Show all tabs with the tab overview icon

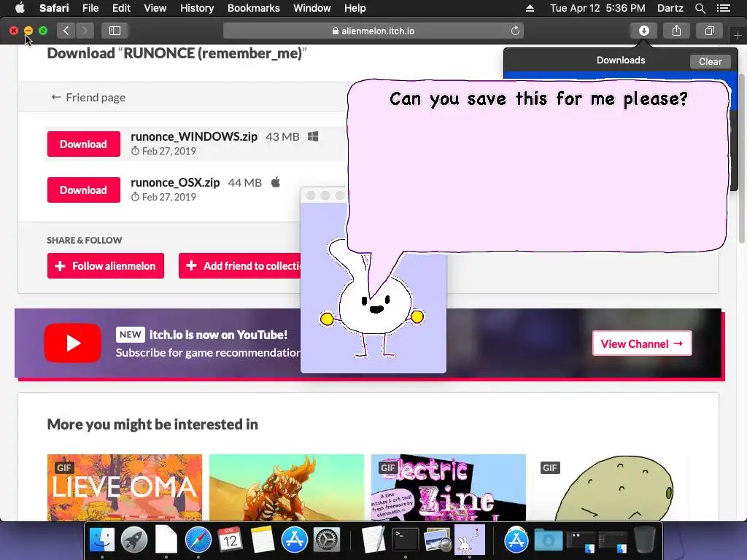point(709,31)
